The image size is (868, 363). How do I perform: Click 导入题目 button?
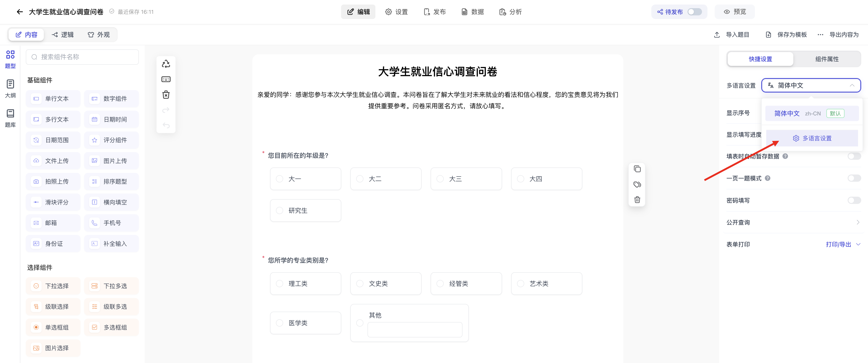coord(732,34)
